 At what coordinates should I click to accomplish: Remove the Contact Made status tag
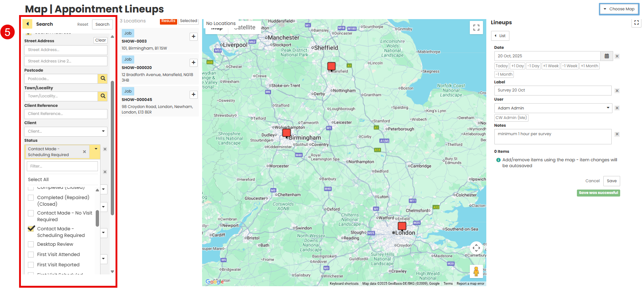click(84, 152)
